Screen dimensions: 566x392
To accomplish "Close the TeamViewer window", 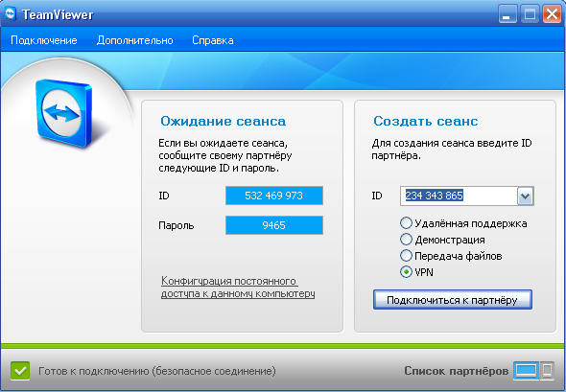I will click(x=552, y=14).
